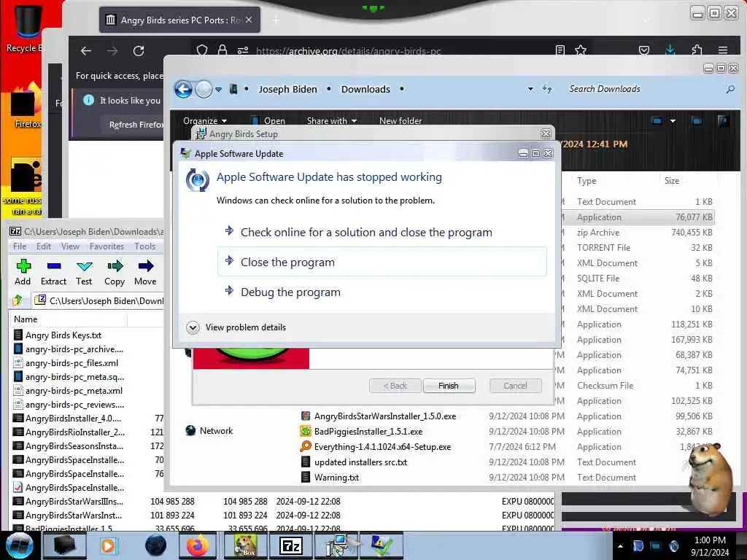The image size is (747, 560).
Task: Open View menu in 7-Zip
Action: coord(70,246)
